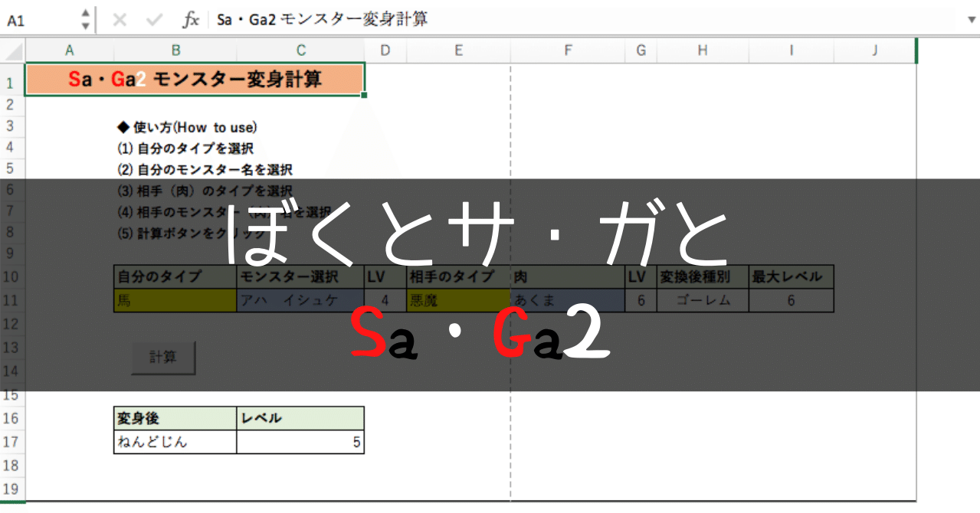Select column B header
980x513 pixels.
tap(175, 51)
